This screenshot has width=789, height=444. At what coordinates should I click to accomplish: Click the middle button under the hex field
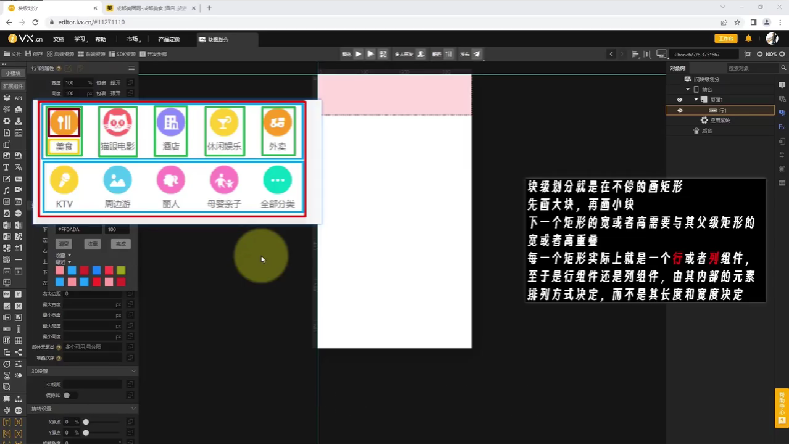click(93, 244)
